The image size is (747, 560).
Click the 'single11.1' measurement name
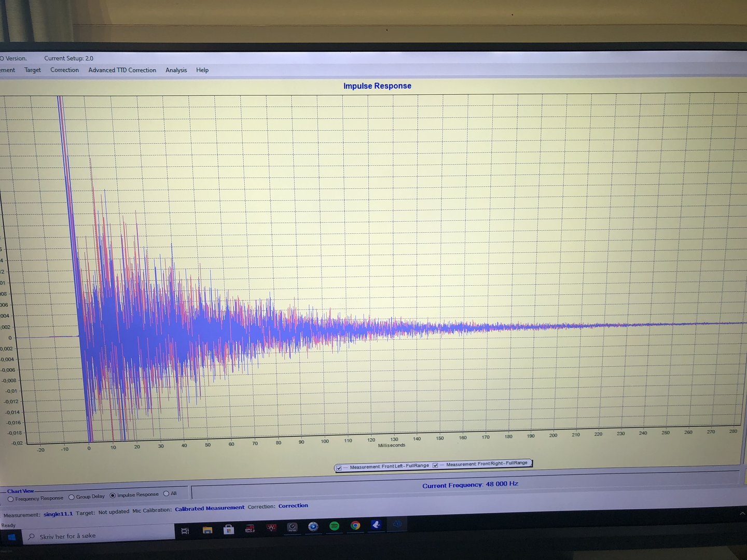(x=58, y=514)
